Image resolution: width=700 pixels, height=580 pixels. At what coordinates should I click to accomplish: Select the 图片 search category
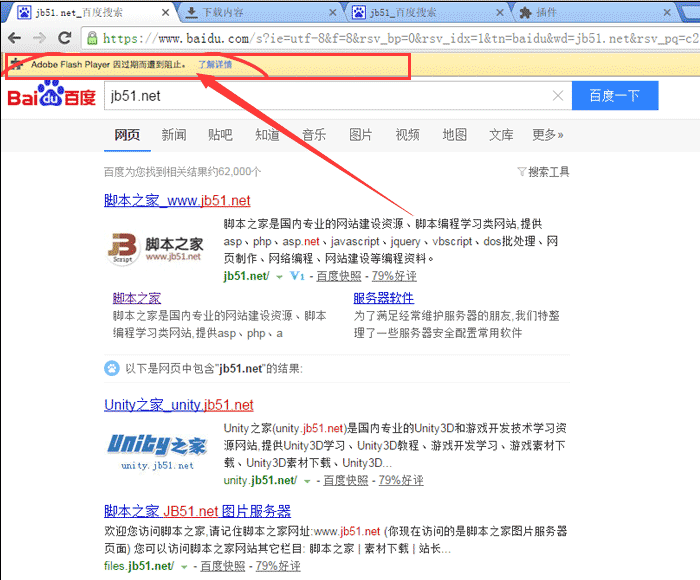360,134
